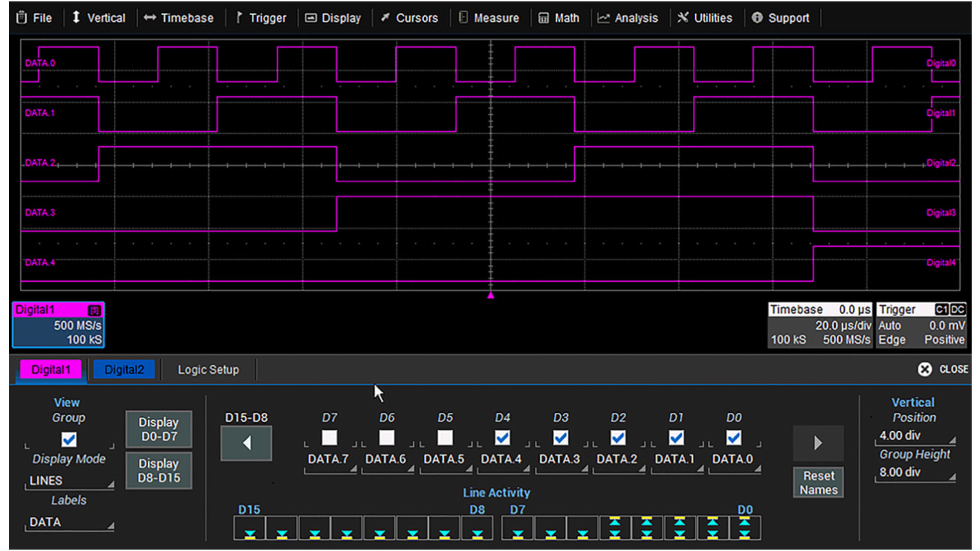Uncheck the D0 line checkbox
The image size is (980, 551).
(x=734, y=438)
